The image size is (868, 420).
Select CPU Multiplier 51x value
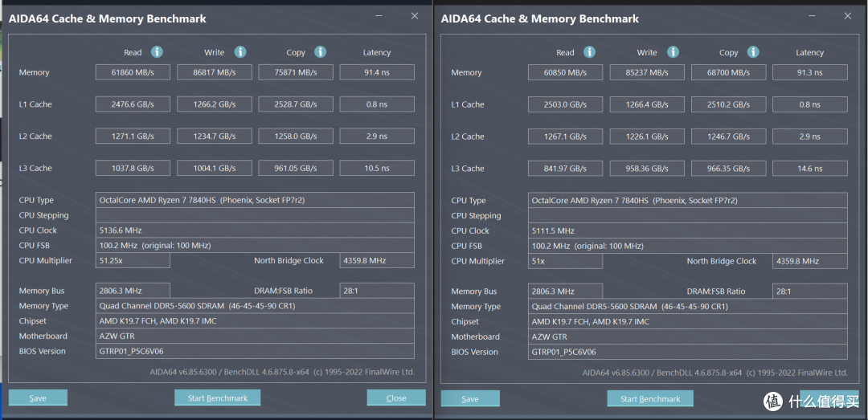coord(565,261)
